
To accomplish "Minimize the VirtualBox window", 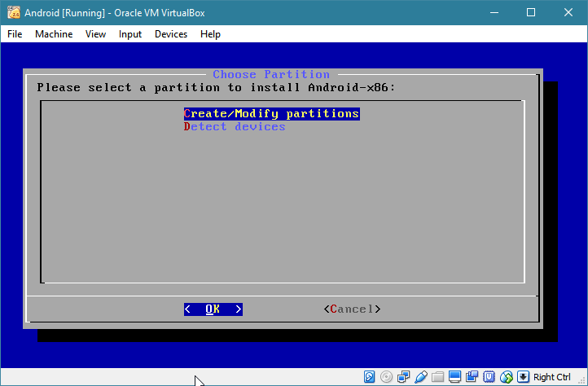I will [494, 12].
